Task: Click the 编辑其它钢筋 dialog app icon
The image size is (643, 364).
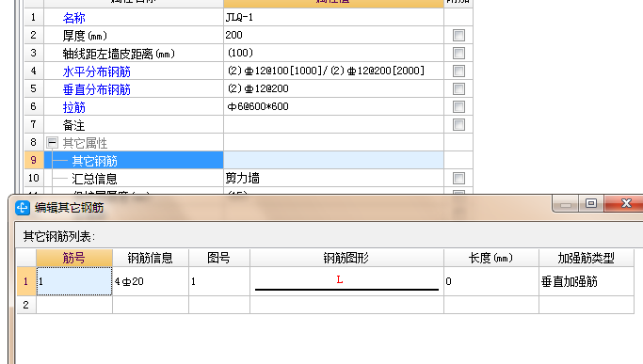Action: 23,208
